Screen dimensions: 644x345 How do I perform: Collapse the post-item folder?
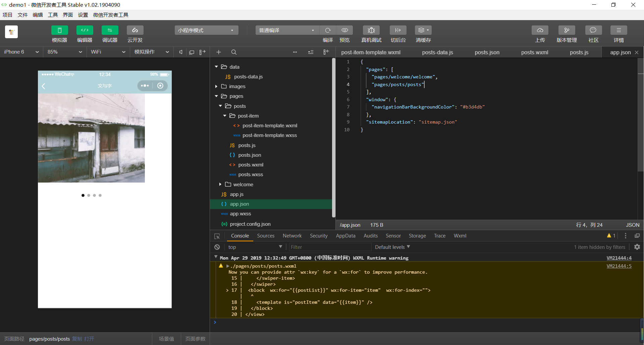pyautogui.click(x=225, y=116)
